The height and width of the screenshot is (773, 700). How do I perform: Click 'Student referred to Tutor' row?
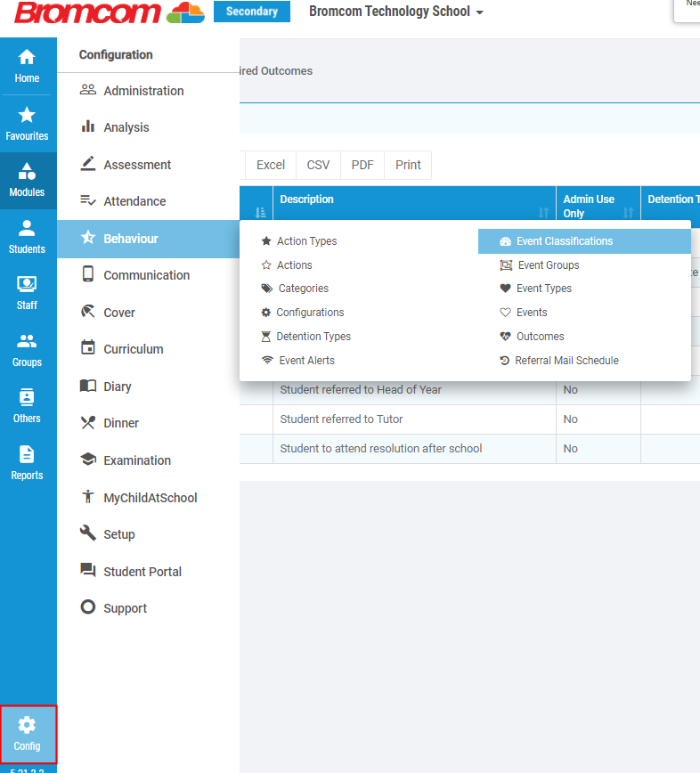tap(341, 419)
